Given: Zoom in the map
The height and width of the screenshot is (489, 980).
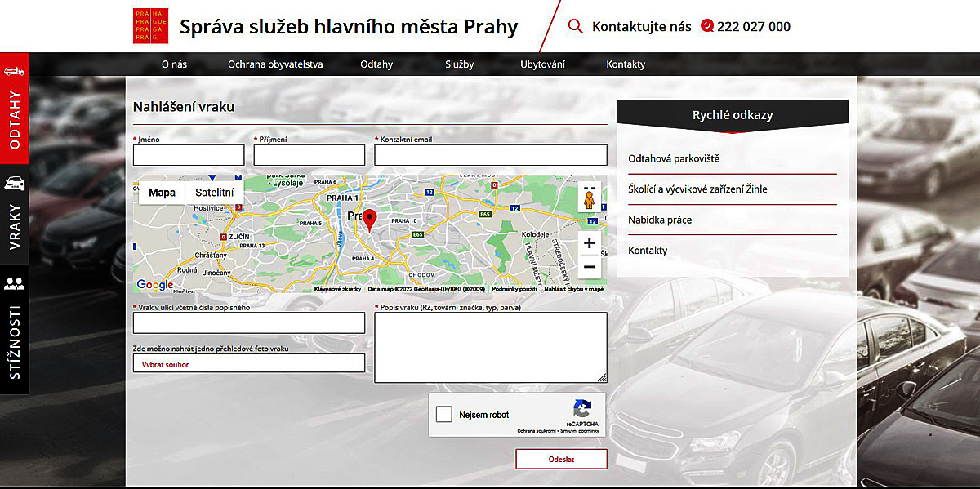Looking at the screenshot, I should [590, 243].
